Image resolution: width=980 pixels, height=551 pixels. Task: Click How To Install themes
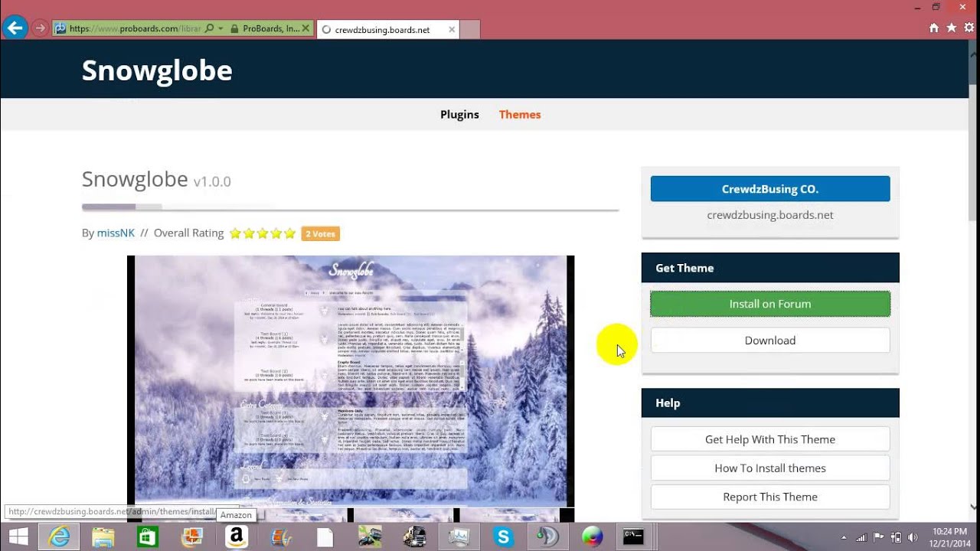tap(770, 468)
